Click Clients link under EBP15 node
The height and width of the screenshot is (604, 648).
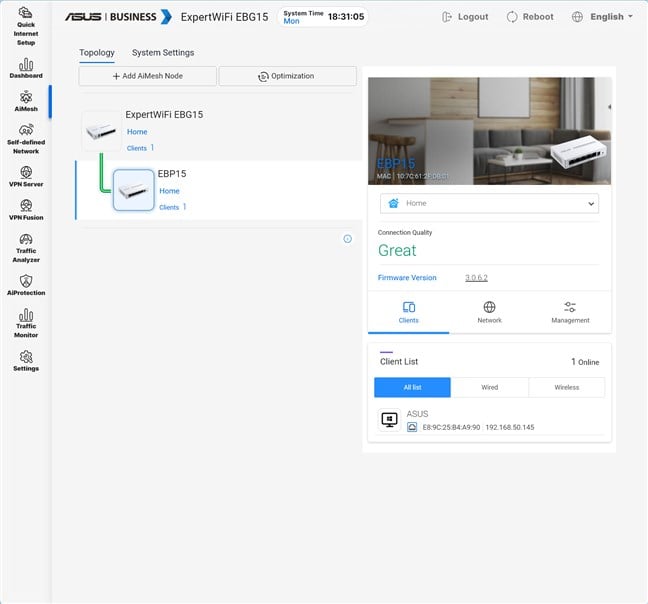tap(172, 207)
